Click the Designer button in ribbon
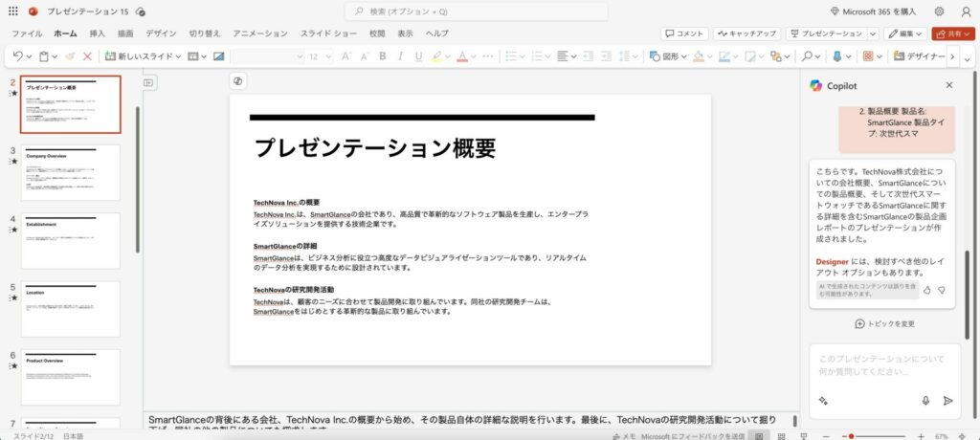The image size is (980, 440). [x=920, y=56]
